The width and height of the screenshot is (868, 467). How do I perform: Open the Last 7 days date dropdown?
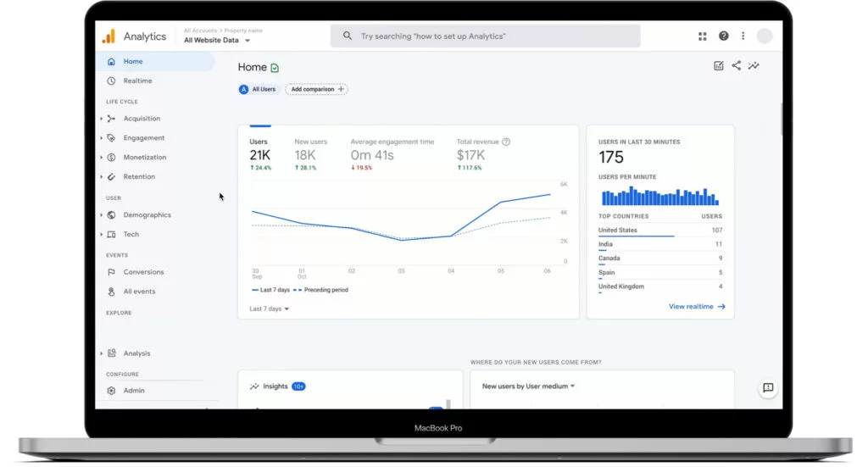coord(269,309)
